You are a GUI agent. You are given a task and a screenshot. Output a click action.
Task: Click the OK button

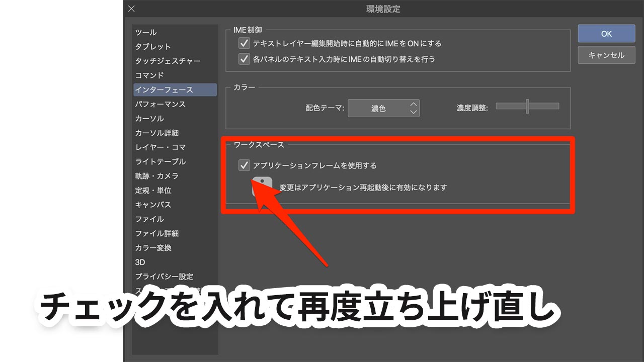coord(606,34)
